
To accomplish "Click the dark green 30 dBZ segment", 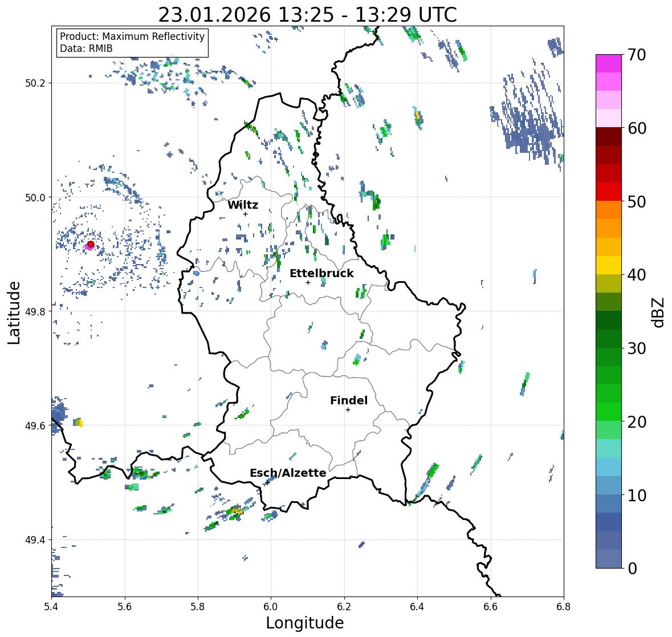I will tap(609, 338).
